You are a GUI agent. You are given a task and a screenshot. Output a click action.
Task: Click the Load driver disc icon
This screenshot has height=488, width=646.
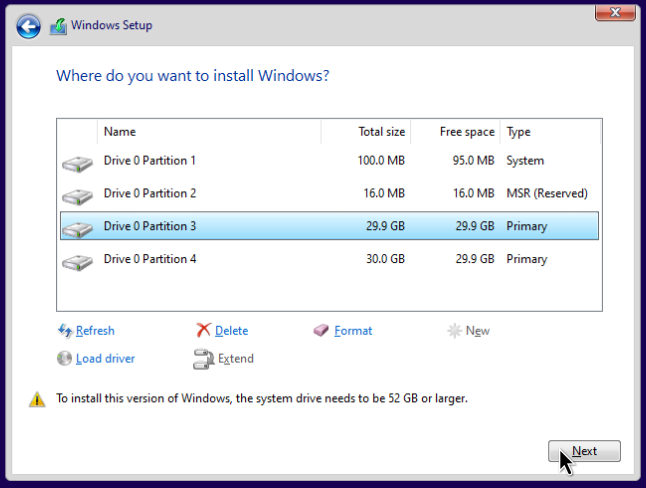[x=65, y=359]
